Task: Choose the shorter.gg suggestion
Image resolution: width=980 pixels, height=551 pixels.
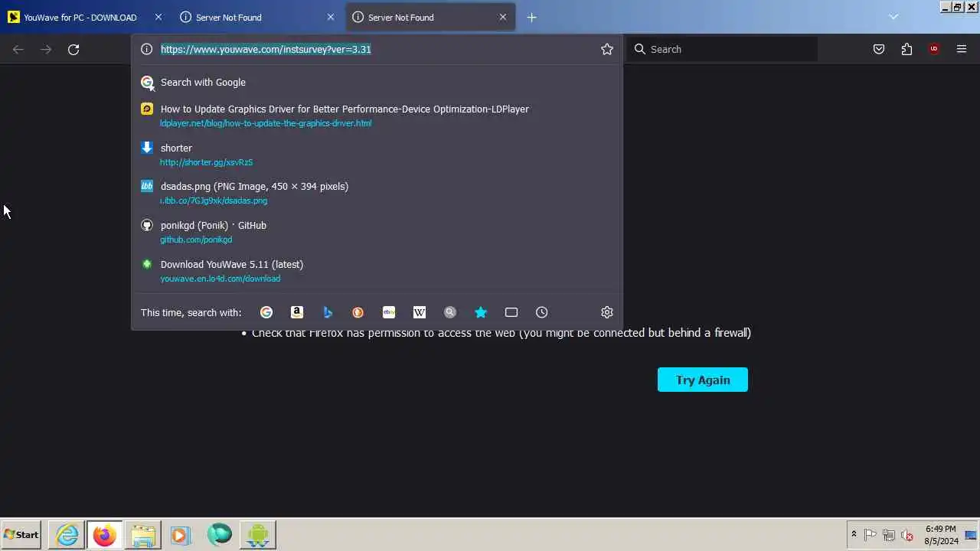Action: click(377, 155)
